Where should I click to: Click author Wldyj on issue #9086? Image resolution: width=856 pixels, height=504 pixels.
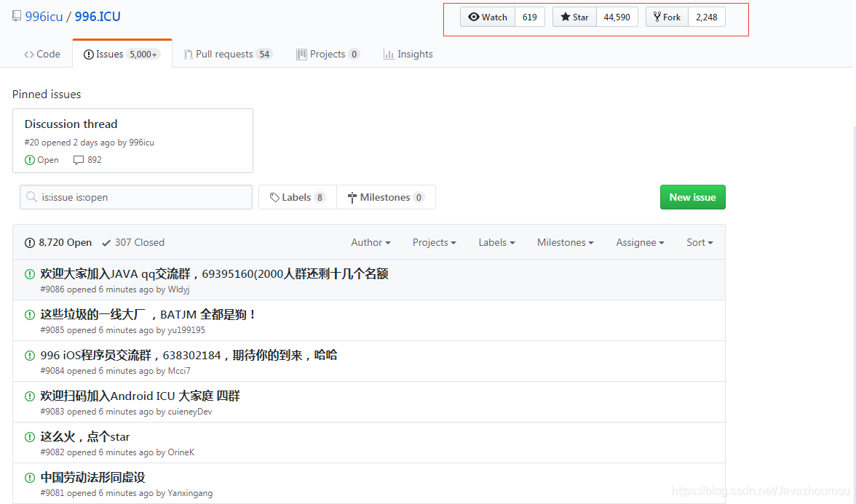click(x=178, y=289)
